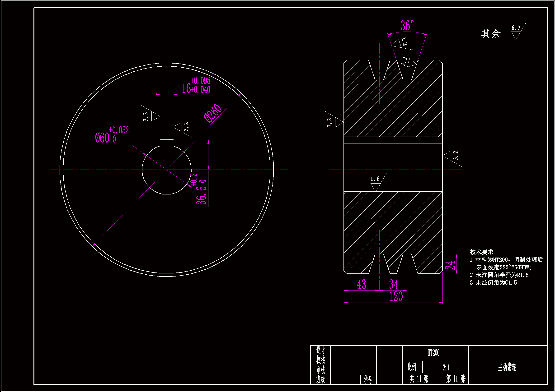Screen dimensions: 555x392
Task: Select the Ø260 diameter dimension text
Action: [212, 114]
